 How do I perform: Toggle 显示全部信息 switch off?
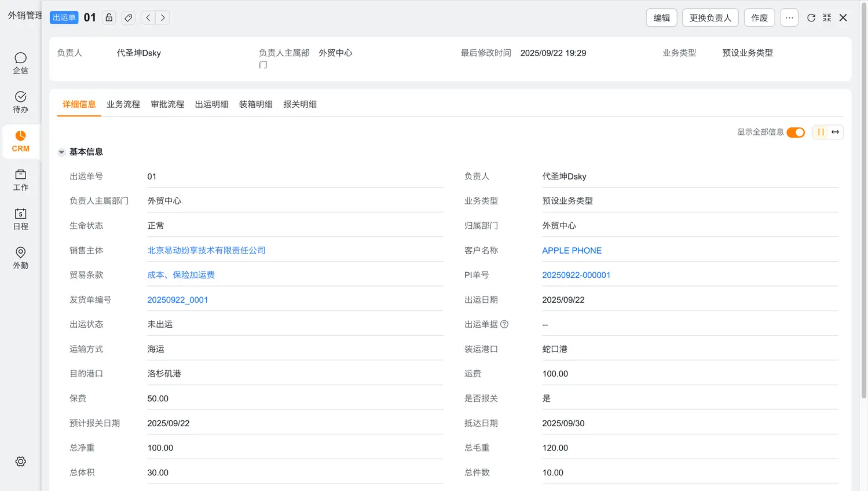click(x=796, y=132)
